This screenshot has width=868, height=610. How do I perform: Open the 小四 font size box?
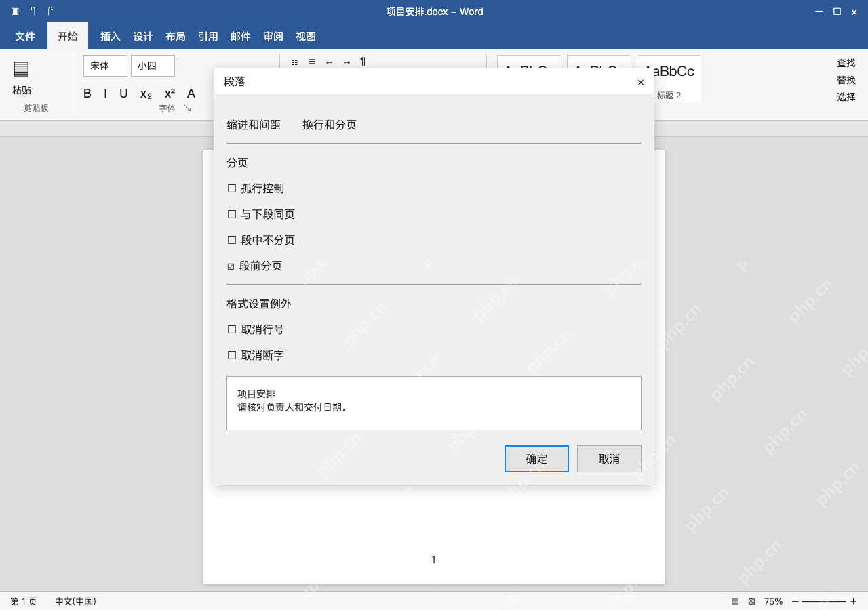tap(153, 66)
